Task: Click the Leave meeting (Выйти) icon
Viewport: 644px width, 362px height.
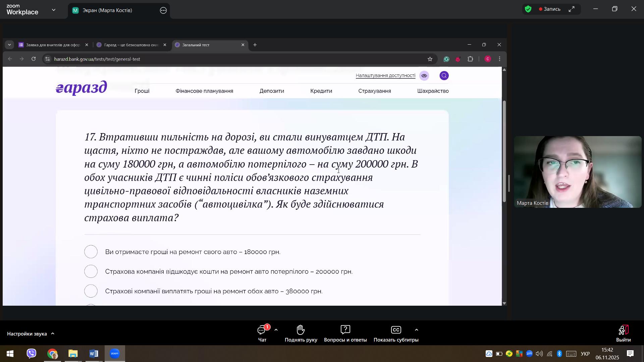Action: (623, 330)
